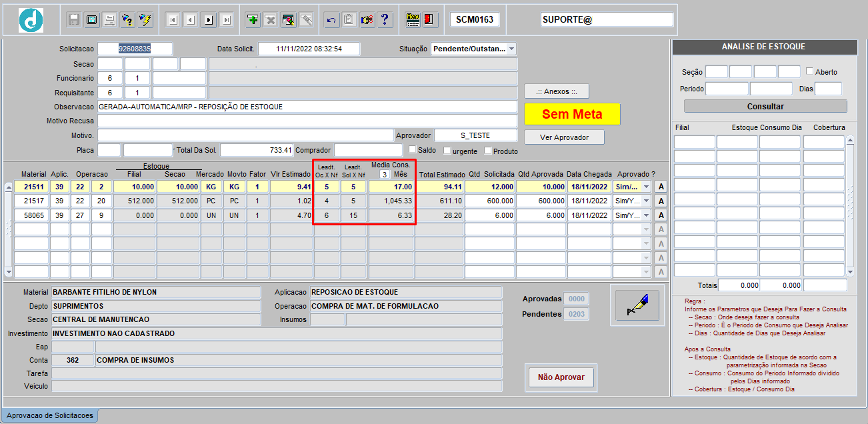Viewport: 868px width, 424px height.
Task: Click the screen/window toolbar icon
Action: tap(92, 20)
